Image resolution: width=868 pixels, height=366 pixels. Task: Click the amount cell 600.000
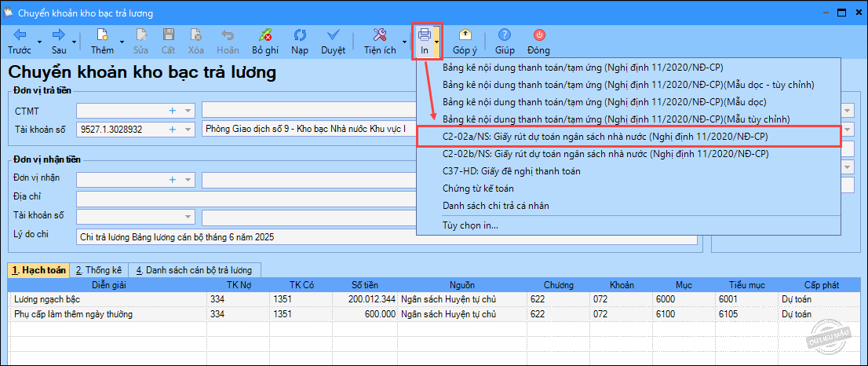tap(364, 314)
